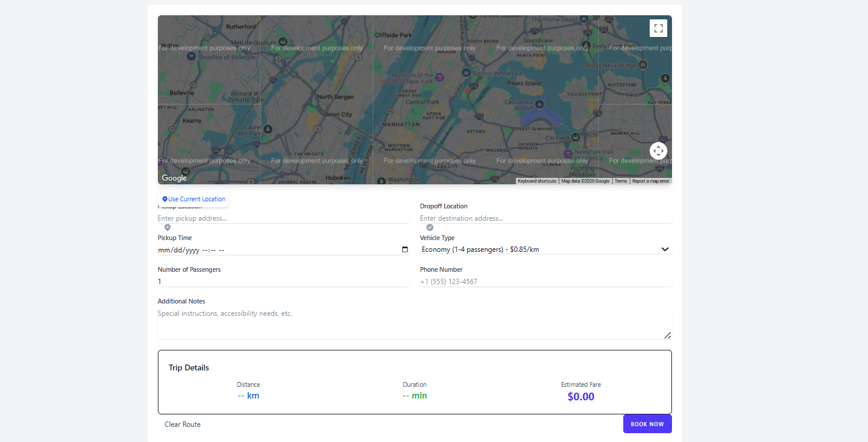Click the Additional Notes textarea

click(x=415, y=323)
